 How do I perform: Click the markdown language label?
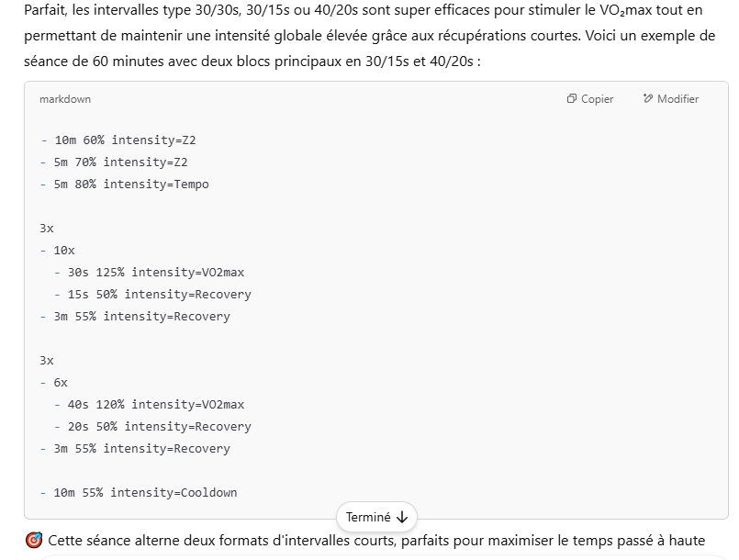point(65,99)
